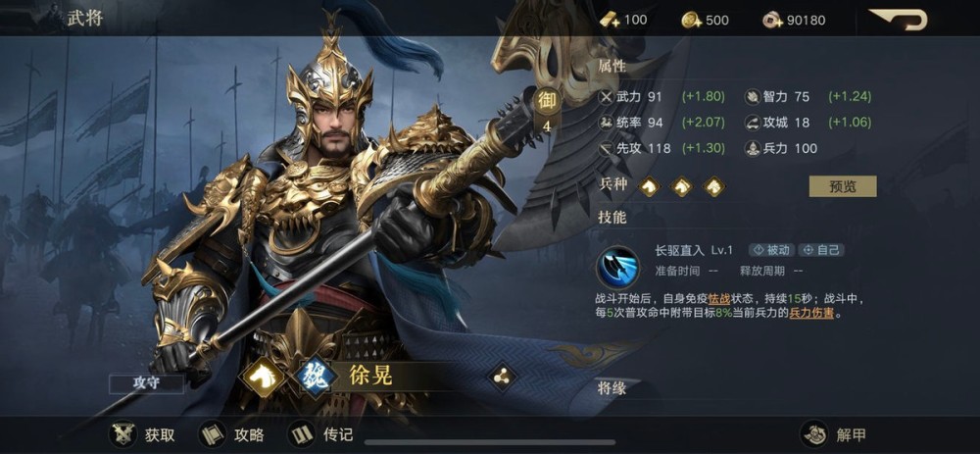Click the 90180 copper coin icon
The image size is (980, 454).
pos(773,20)
